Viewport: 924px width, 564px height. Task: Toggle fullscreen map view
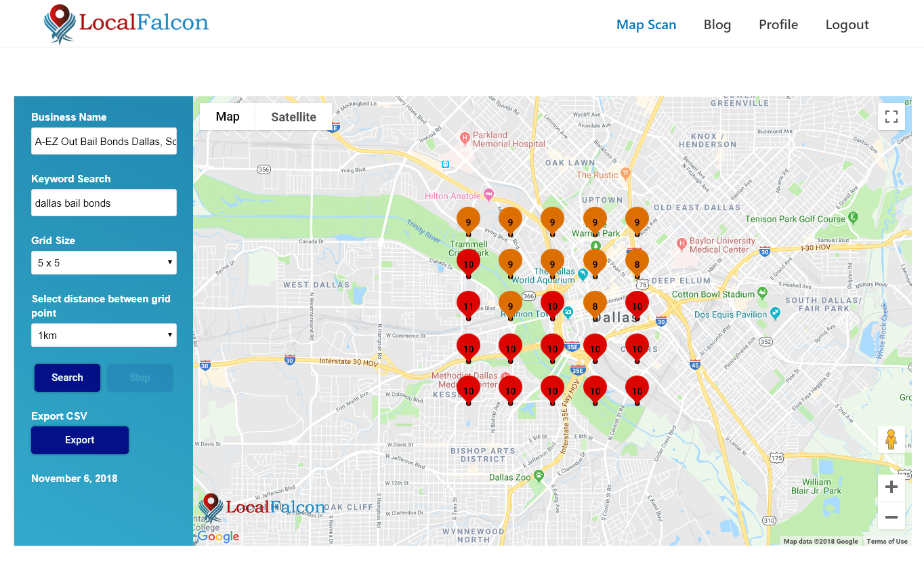891,117
